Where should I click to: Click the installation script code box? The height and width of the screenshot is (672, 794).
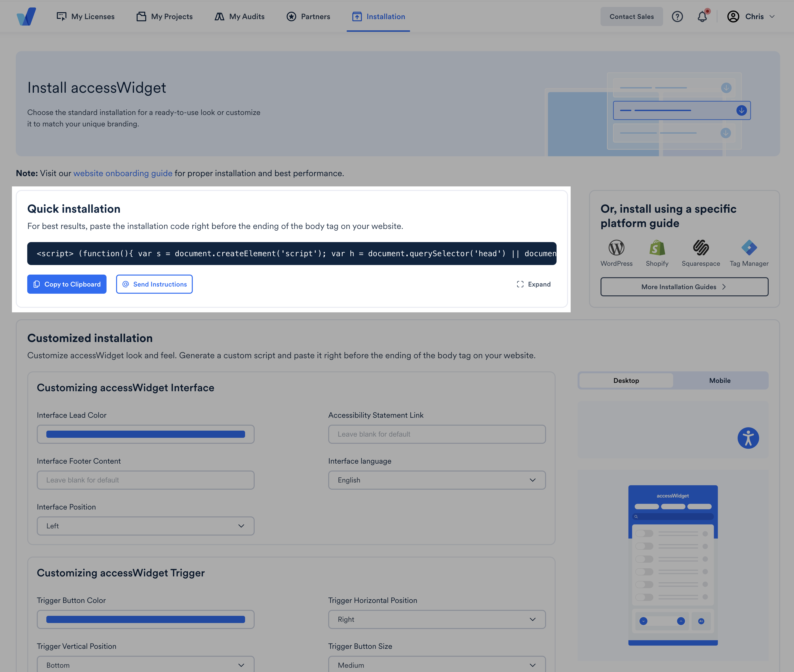pos(292,254)
